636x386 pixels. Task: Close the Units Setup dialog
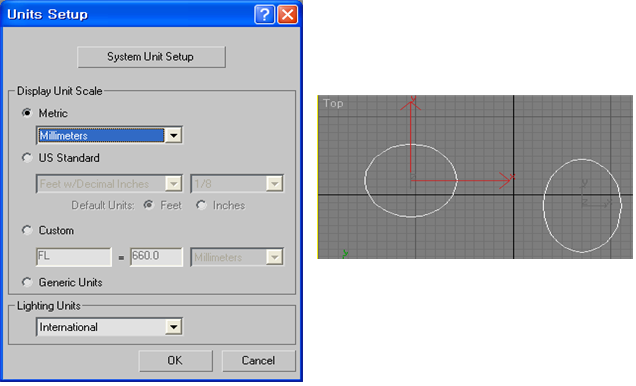pyautogui.click(x=287, y=15)
